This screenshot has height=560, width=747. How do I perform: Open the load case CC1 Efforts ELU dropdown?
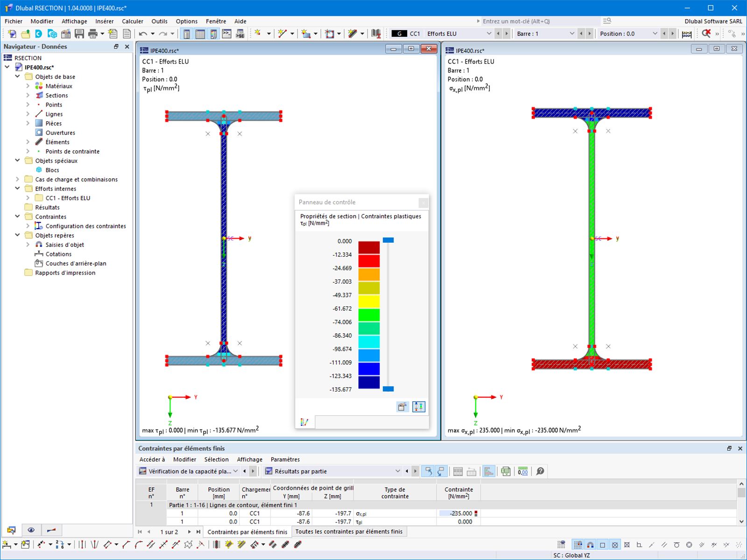click(489, 34)
